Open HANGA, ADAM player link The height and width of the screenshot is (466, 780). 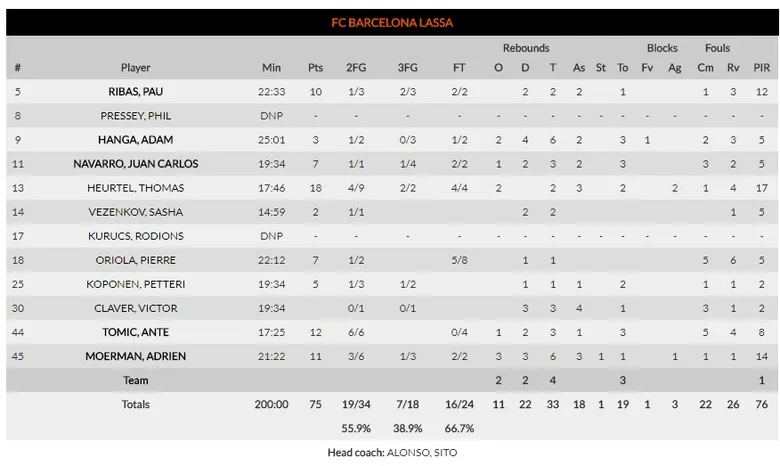(136, 140)
